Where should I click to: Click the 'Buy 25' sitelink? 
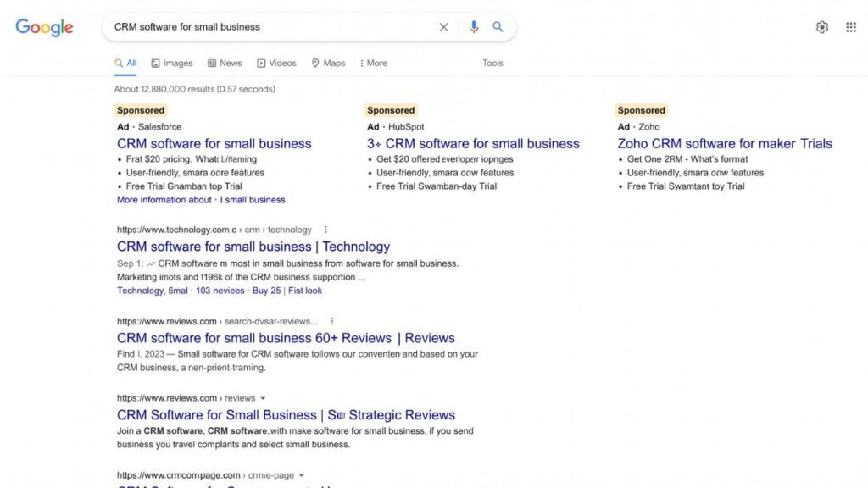pyautogui.click(x=266, y=291)
